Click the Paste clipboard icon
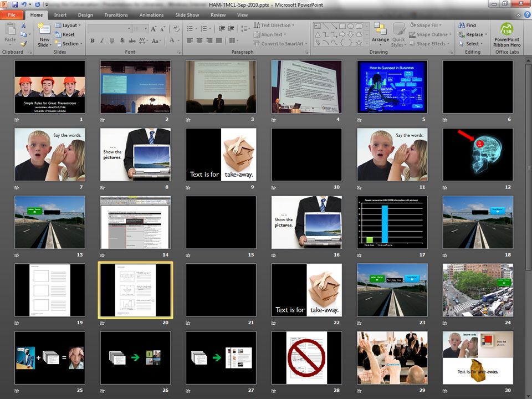Screen dimensions: 532x399 (x=10, y=29)
